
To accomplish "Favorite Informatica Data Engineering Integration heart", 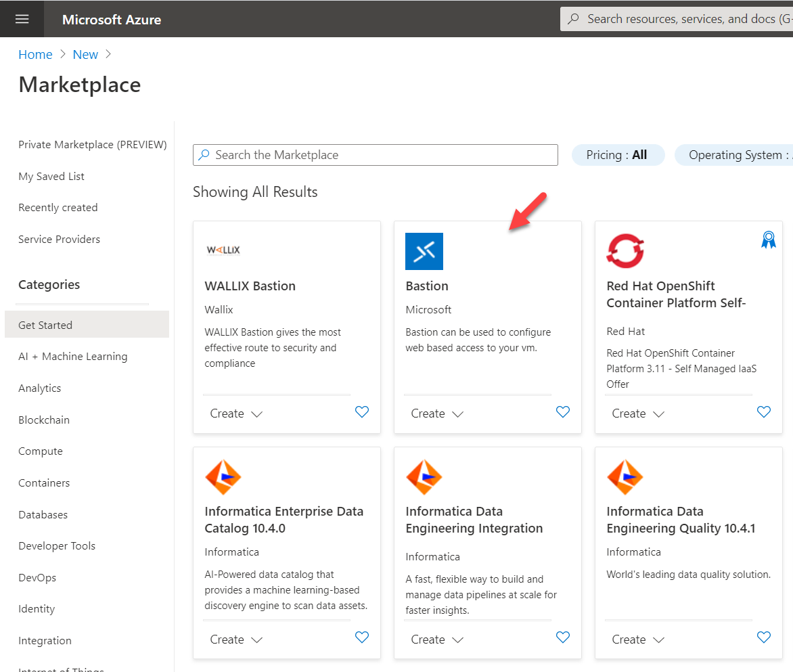I will [562, 637].
